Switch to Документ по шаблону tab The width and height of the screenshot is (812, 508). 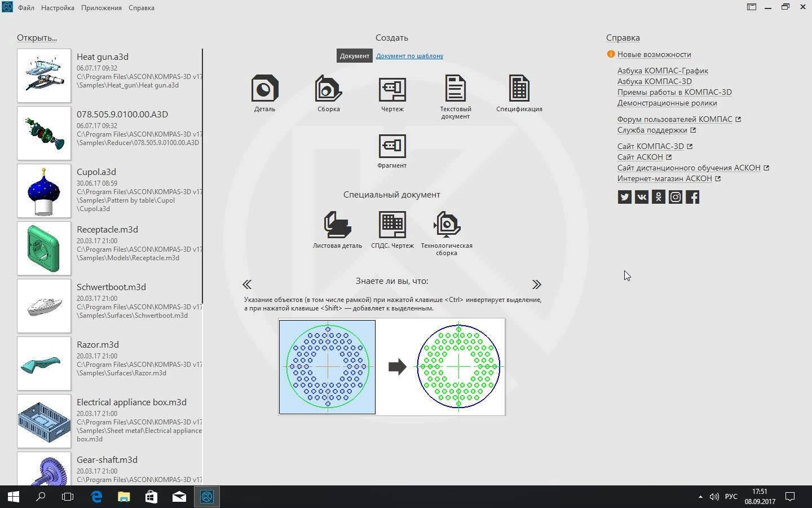coord(409,56)
